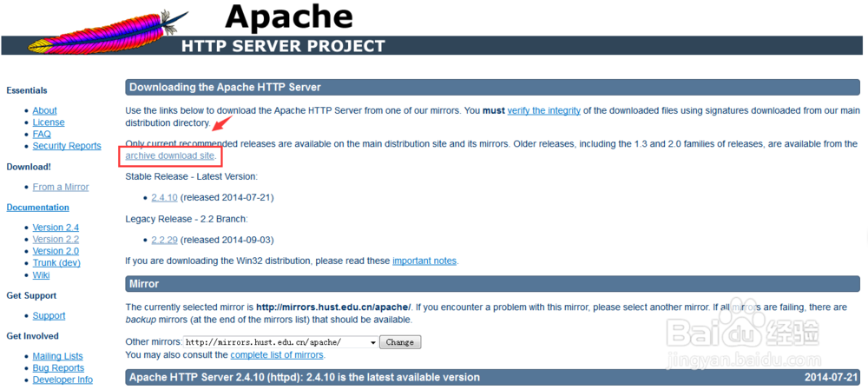Click the verify the integrity link

(x=543, y=110)
